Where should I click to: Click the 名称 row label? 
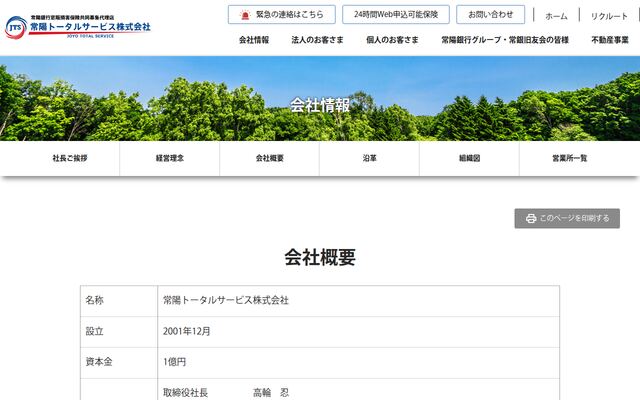[x=94, y=300]
